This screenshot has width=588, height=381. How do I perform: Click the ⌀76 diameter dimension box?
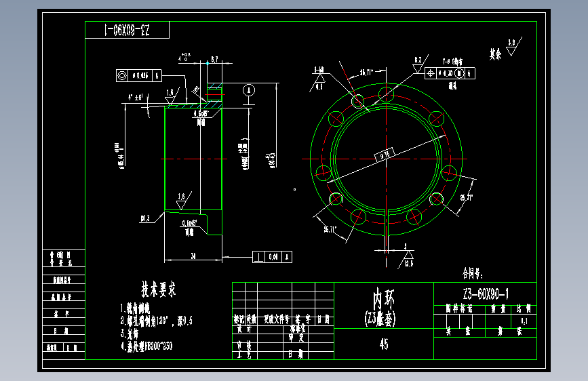pos(385,155)
